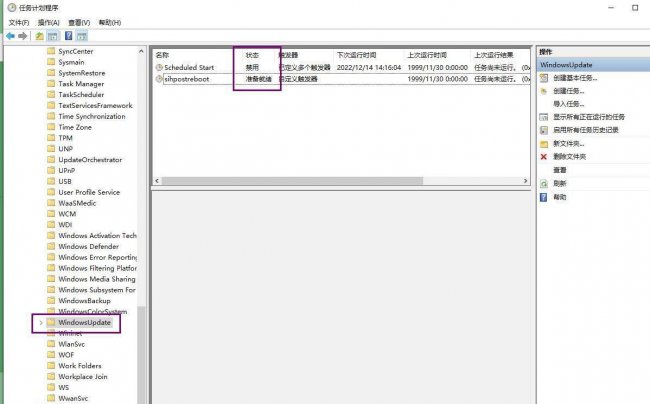Click the TPM folder icon

pos(51,138)
